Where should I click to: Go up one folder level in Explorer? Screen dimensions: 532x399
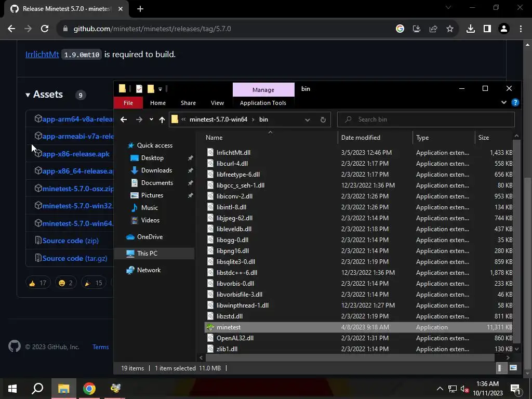click(162, 119)
